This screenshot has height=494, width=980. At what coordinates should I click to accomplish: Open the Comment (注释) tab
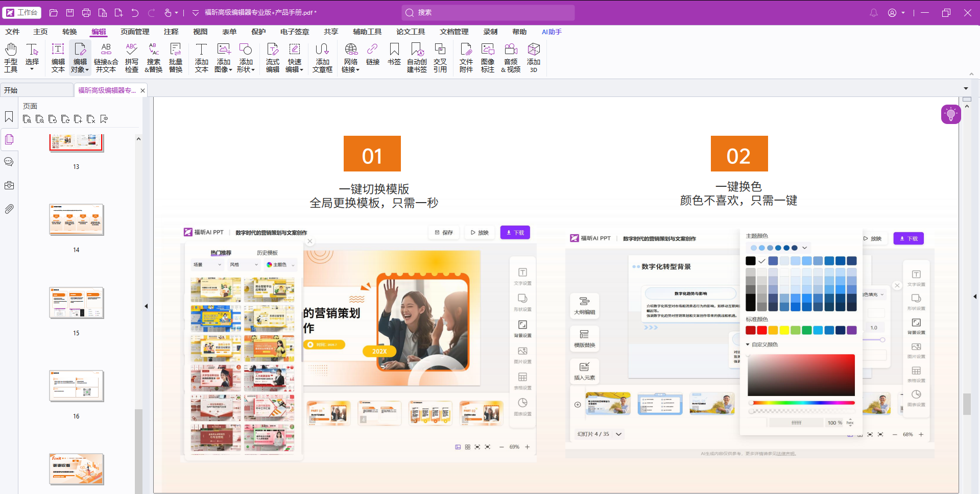coord(171,32)
